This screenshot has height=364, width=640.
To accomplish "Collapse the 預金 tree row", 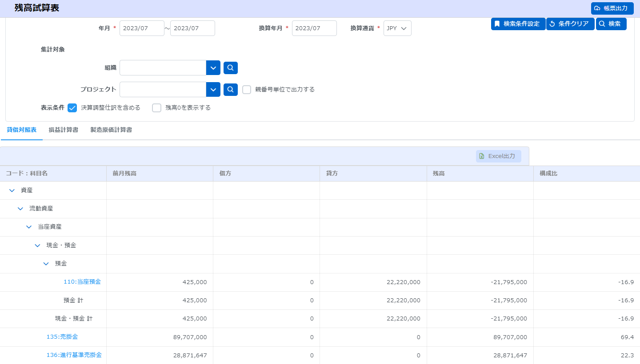I will click(46, 264).
